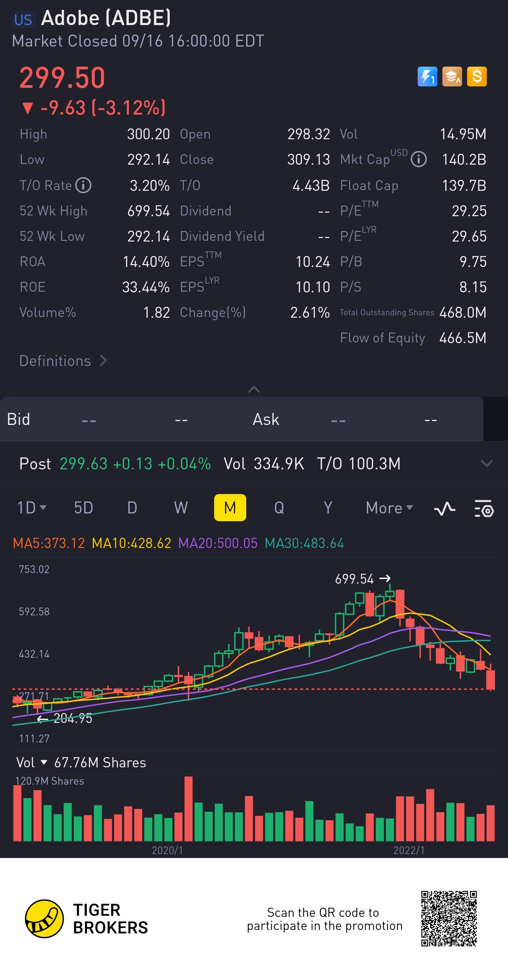Screen dimensions: 508x980
Task: Tap the Post price 299.63
Action: [84, 464]
